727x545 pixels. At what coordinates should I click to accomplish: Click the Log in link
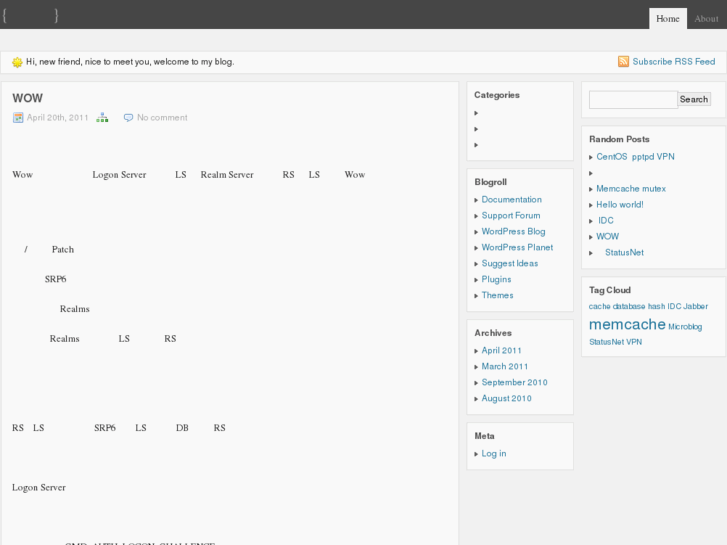pyautogui.click(x=493, y=454)
